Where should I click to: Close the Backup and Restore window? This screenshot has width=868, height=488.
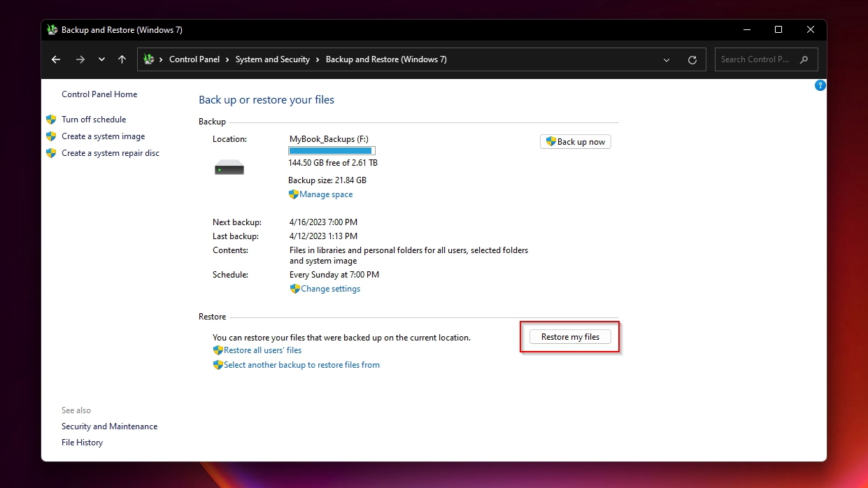click(x=811, y=30)
